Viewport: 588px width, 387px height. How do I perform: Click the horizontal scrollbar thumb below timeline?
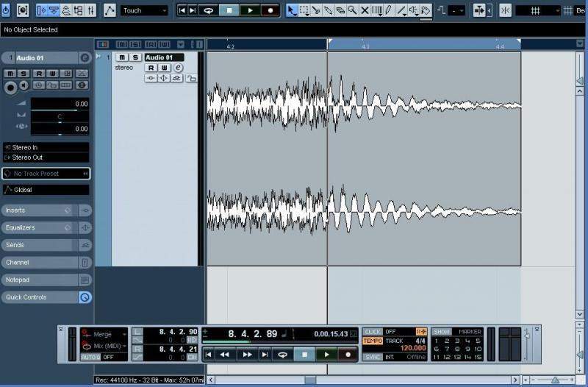310,380
